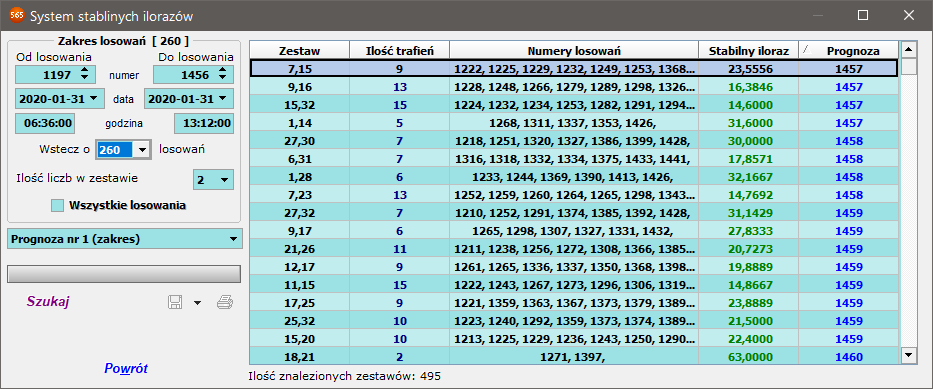The image size is (933, 389).
Task: Sort by the Stabilny iloraz column header
Action: point(749,51)
